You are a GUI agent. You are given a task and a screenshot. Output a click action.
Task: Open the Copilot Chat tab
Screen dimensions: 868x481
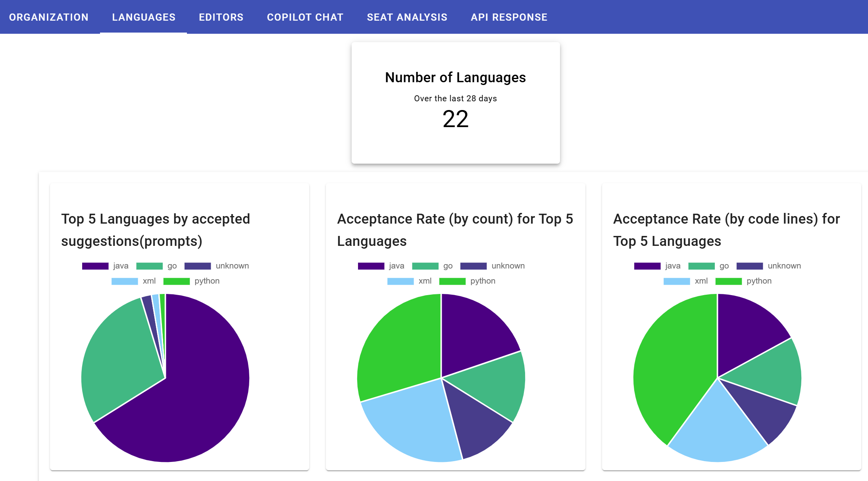coord(305,17)
